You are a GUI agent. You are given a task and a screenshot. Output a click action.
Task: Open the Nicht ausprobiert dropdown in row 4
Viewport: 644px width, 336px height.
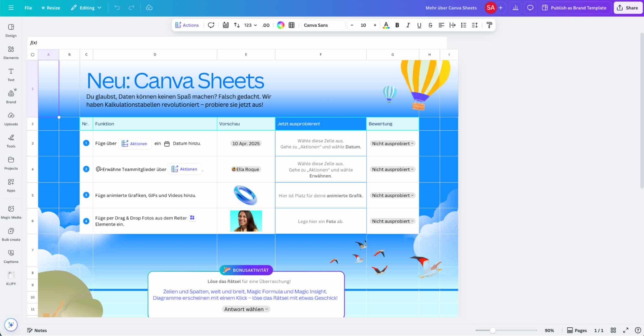[x=392, y=169]
